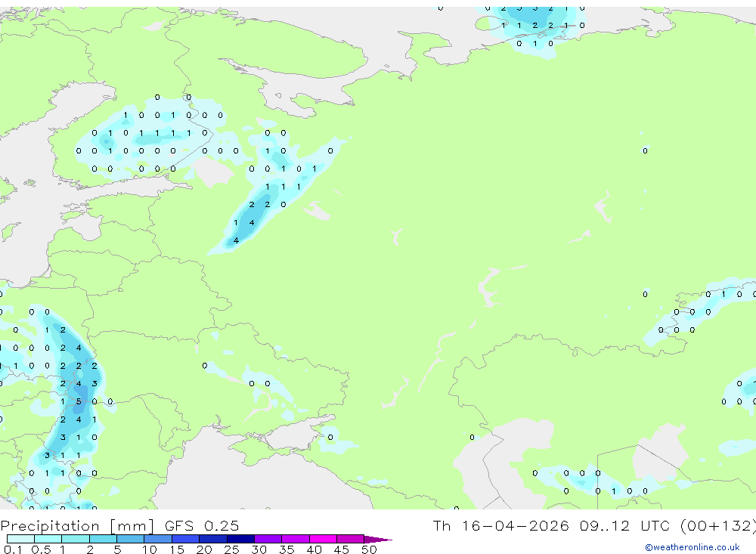Click the '25' legend scale label
756x554 pixels.
(231, 549)
